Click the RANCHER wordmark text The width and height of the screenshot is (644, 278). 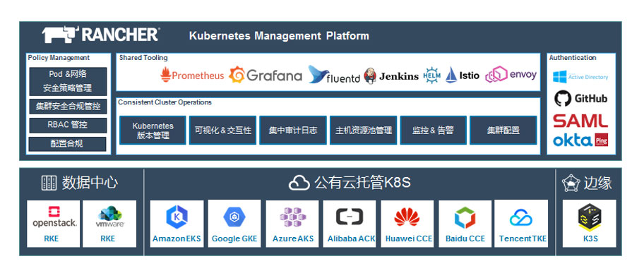[x=120, y=35]
